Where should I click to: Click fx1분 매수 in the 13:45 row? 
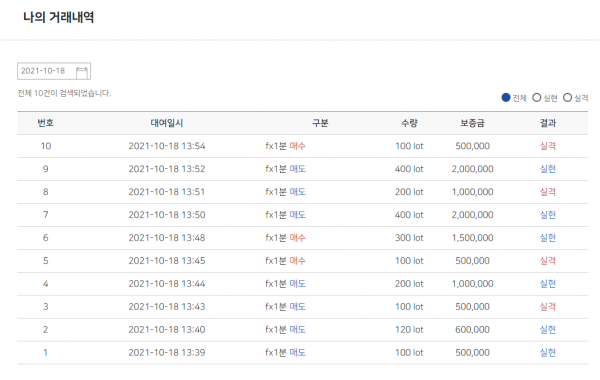285,261
